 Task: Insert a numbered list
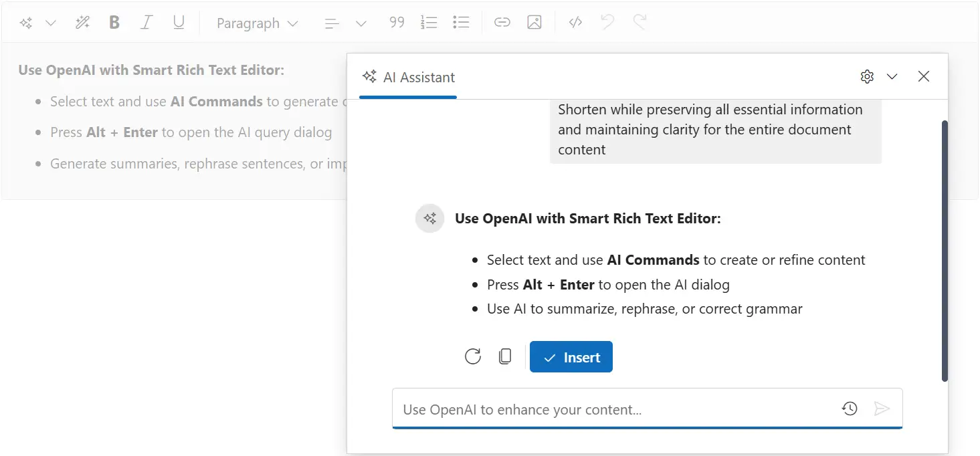coord(429,23)
